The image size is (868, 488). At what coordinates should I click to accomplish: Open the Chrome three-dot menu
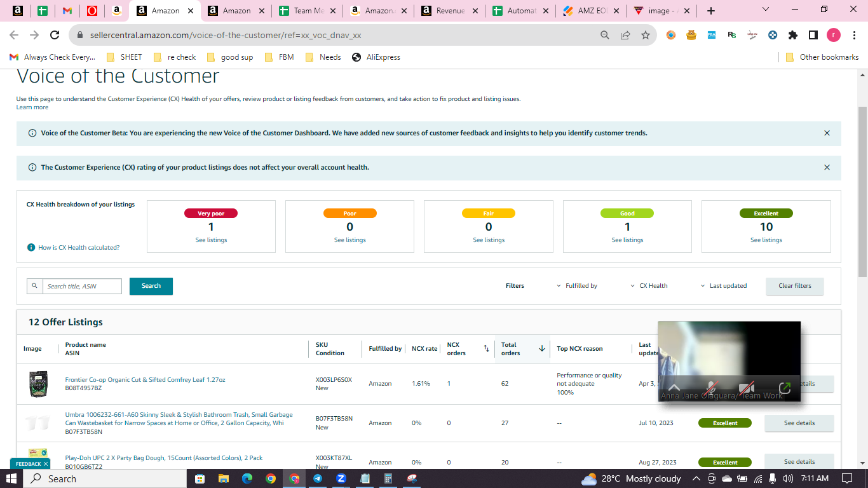click(853, 35)
